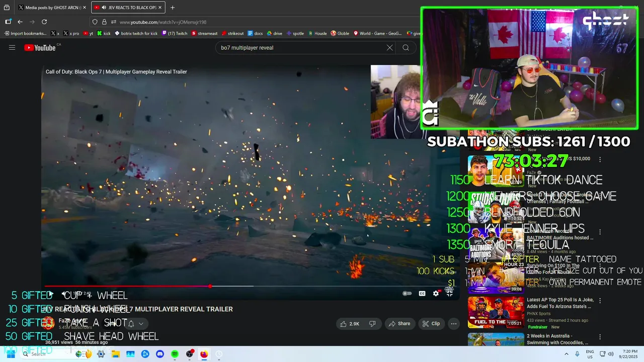
Task: Toggle the autoplay switch in the player
Action: 407,294
